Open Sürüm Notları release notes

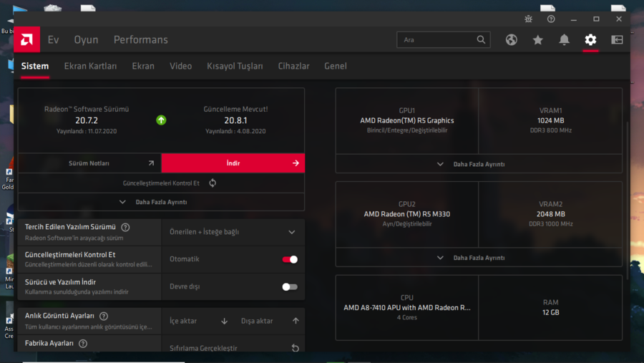(x=89, y=163)
